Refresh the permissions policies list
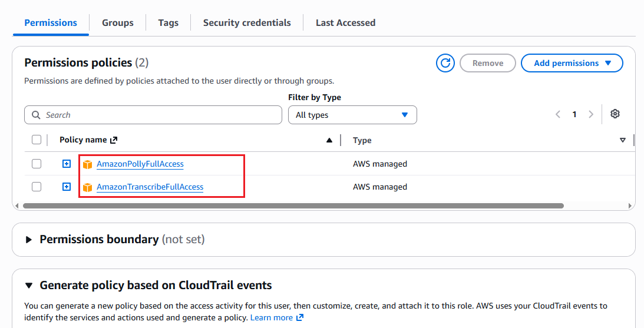The image size is (644, 328). [x=445, y=63]
